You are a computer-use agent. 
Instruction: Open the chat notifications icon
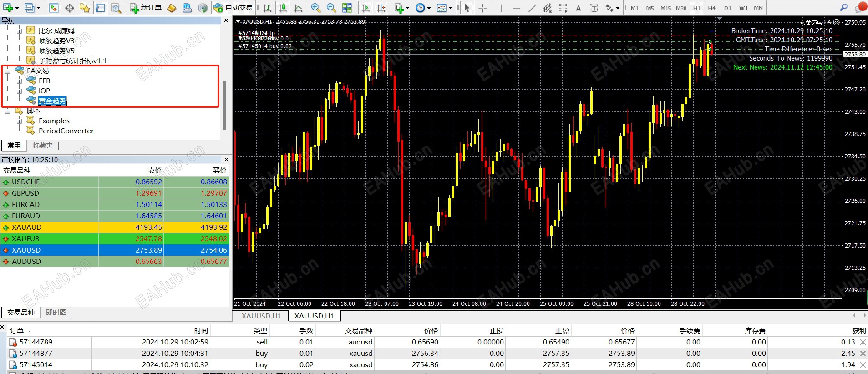coord(860,7)
